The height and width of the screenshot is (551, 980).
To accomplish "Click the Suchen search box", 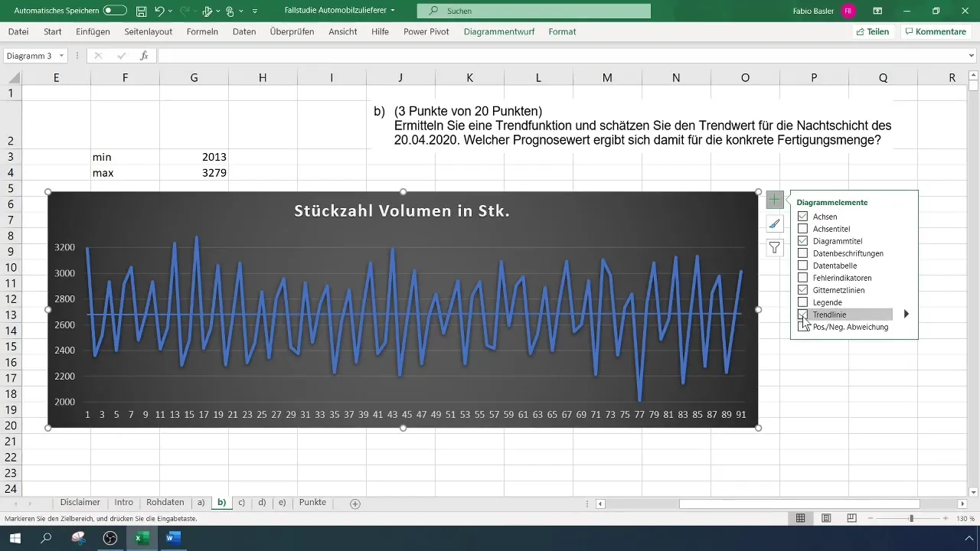I will point(534,11).
